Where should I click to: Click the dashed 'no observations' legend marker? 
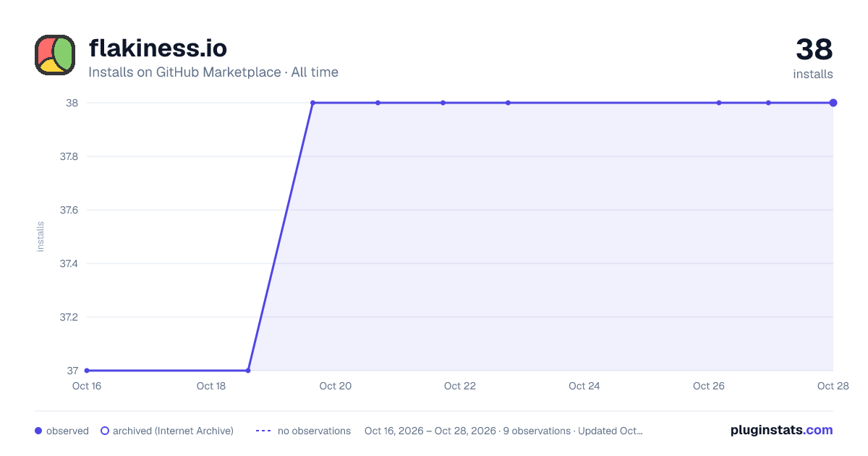pyautogui.click(x=263, y=431)
